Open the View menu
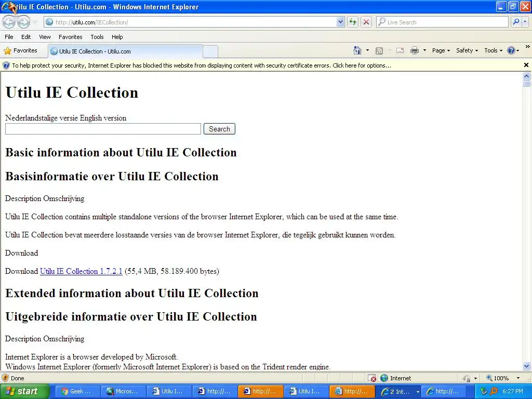This screenshot has width=532, height=399. pyautogui.click(x=45, y=37)
